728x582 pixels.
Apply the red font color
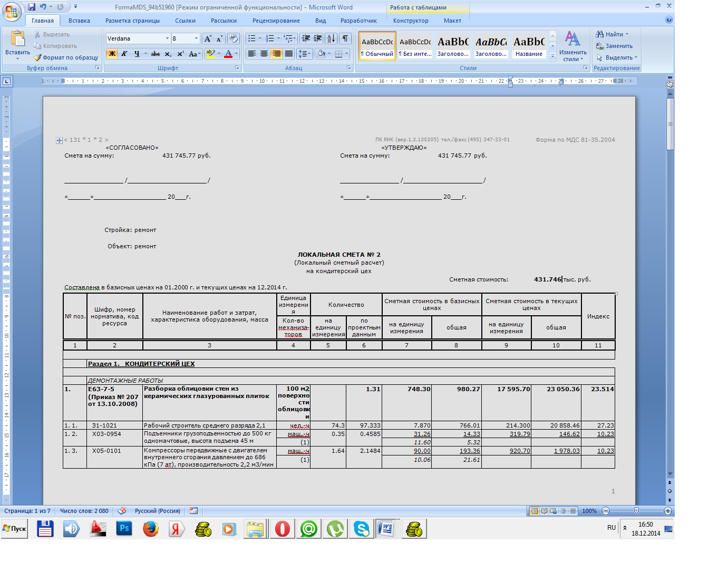pos(228,54)
